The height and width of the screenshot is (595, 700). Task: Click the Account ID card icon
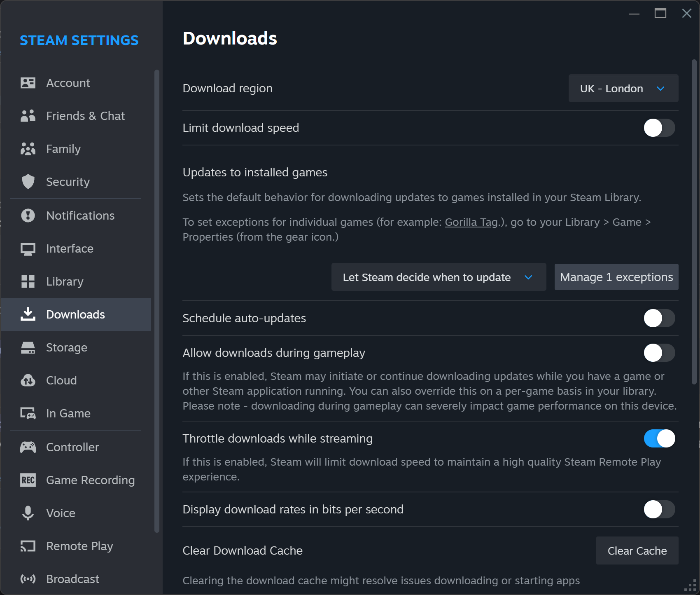[x=28, y=83]
